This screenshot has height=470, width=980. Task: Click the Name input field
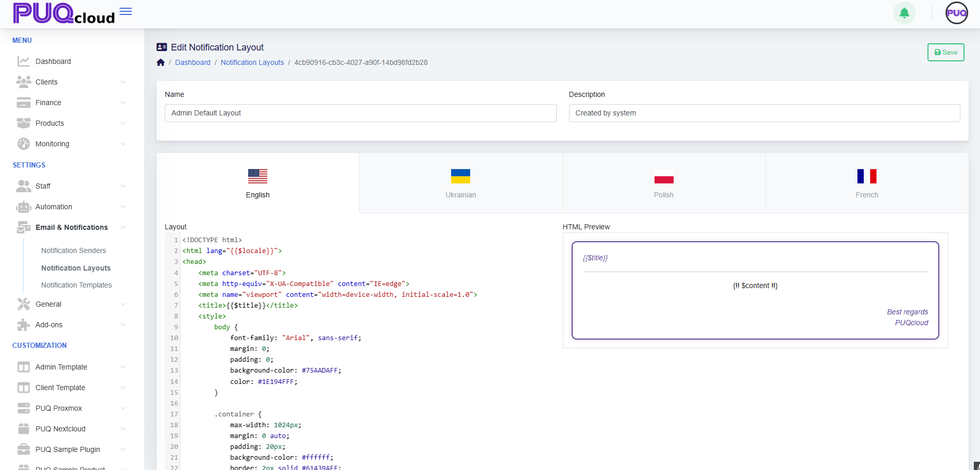(360, 113)
